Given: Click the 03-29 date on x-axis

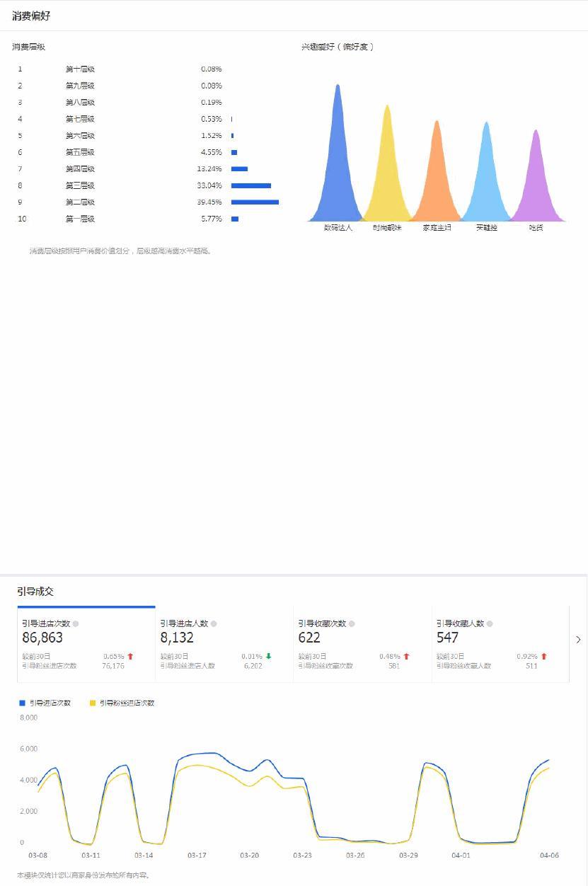Looking at the screenshot, I should (x=408, y=856).
